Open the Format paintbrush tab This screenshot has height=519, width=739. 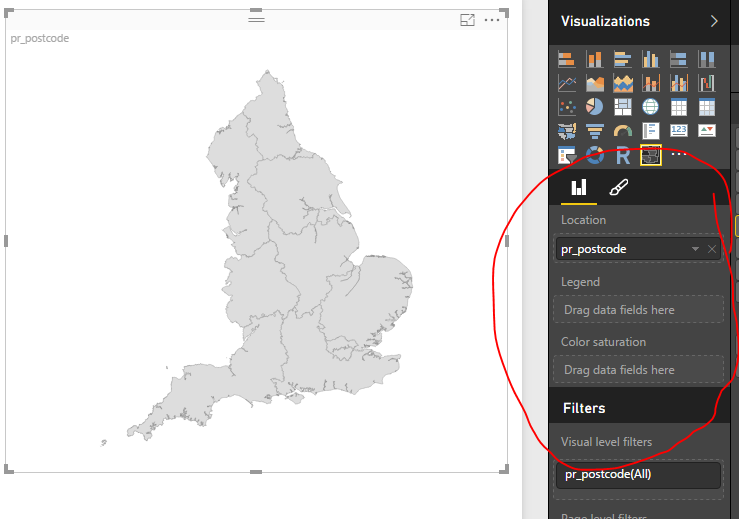coord(618,188)
